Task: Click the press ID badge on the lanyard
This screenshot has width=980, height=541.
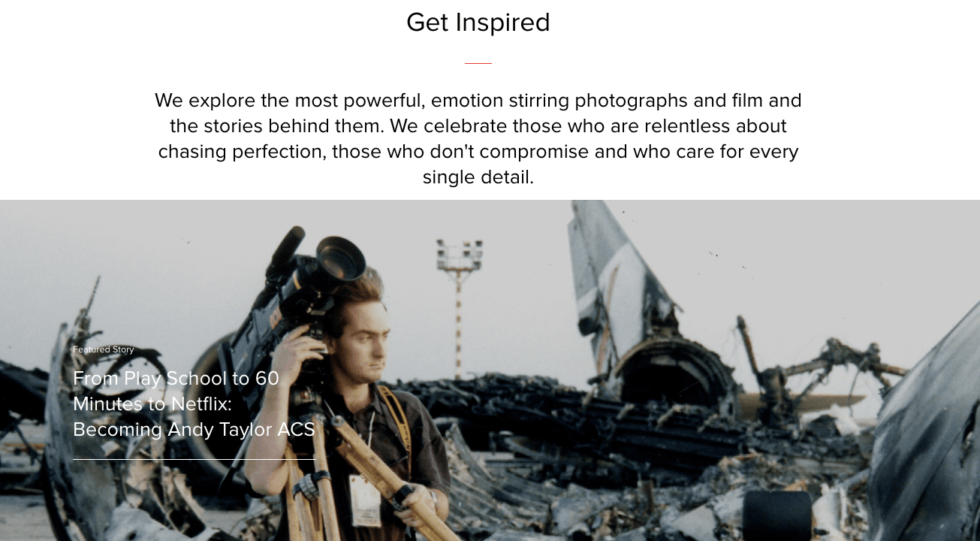Action: pos(366,501)
